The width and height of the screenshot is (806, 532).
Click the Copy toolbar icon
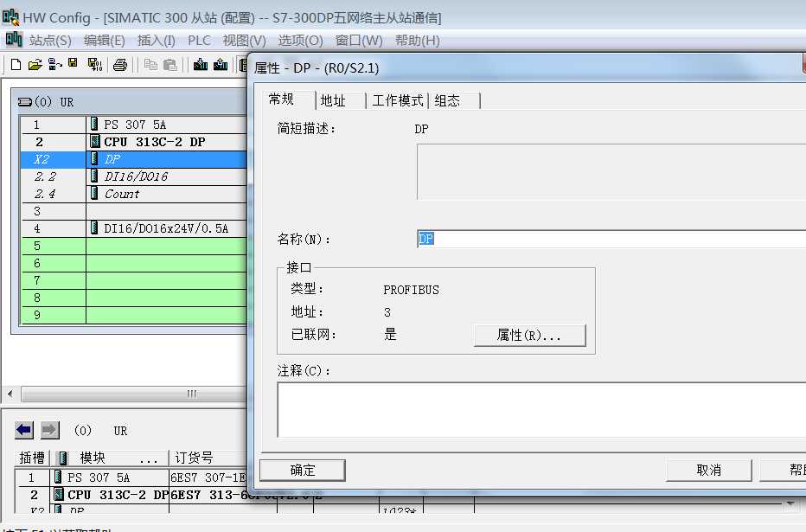(150, 65)
